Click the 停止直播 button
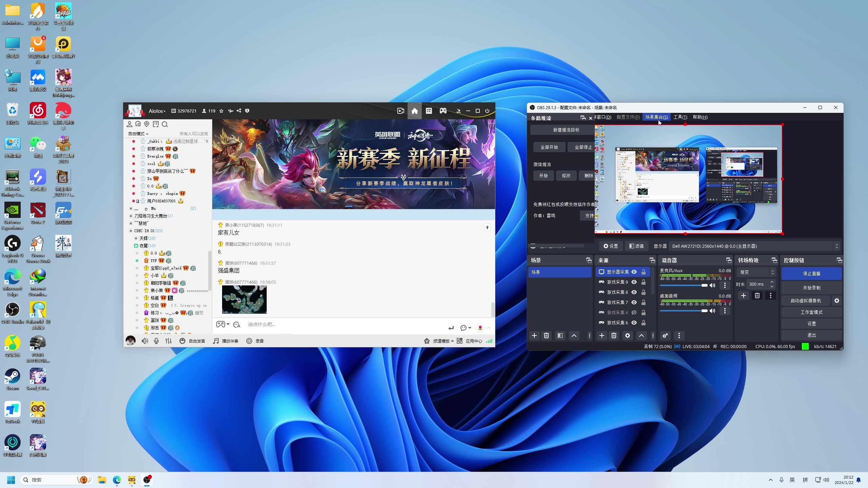Viewport: 868px width, 488px height. click(x=811, y=273)
